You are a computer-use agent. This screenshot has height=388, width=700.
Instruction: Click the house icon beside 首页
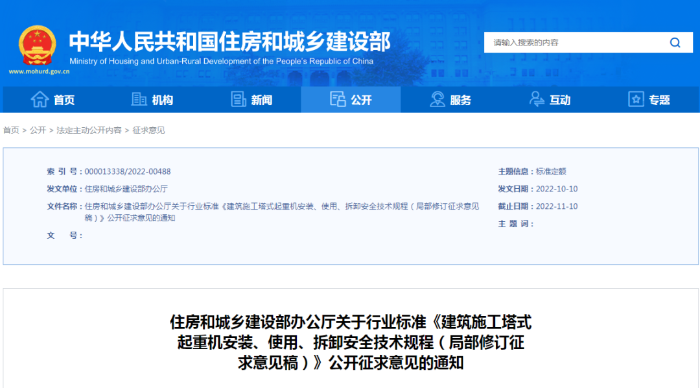tap(39, 99)
